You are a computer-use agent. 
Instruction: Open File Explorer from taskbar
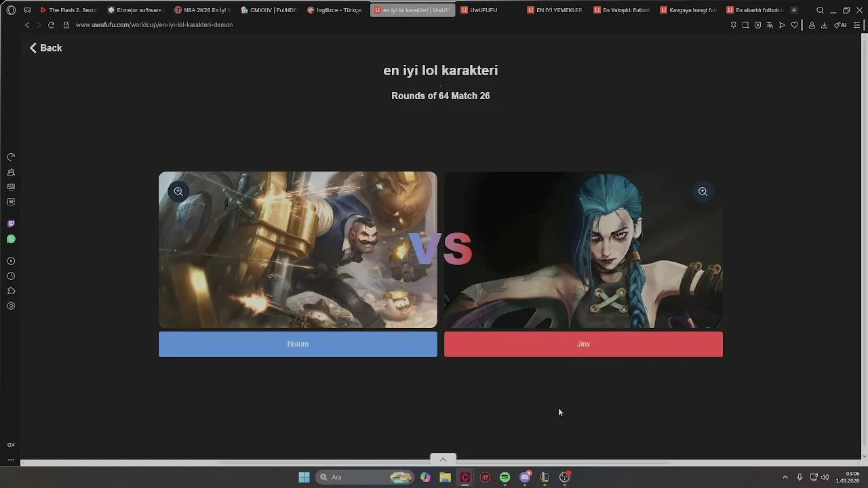point(445,477)
